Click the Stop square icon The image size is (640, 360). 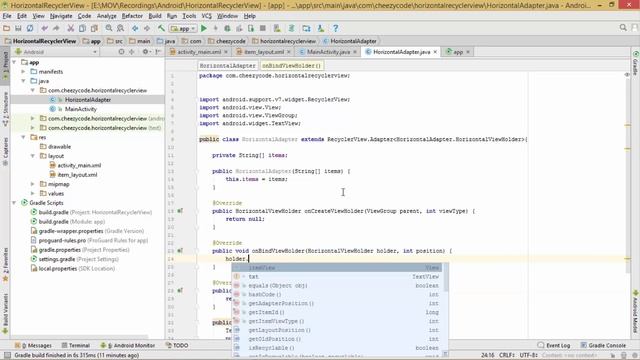pyautogui.click(x=263, y=28)
